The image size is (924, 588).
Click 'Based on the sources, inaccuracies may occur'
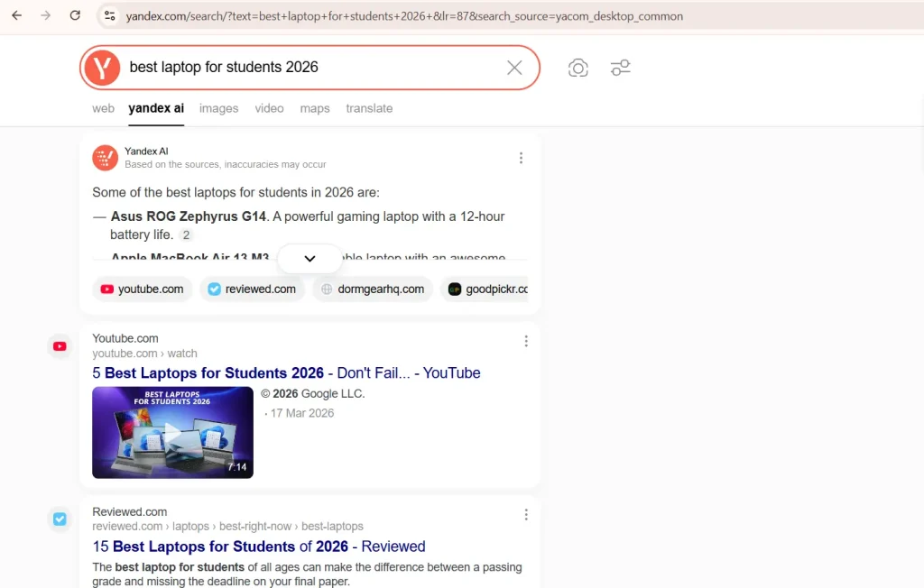point(225,164)
